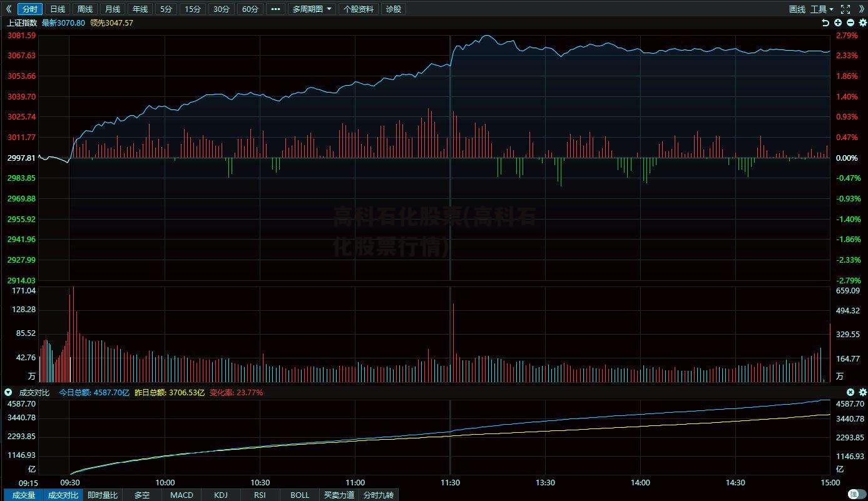Switch to BOLL indicator tab

300,495
